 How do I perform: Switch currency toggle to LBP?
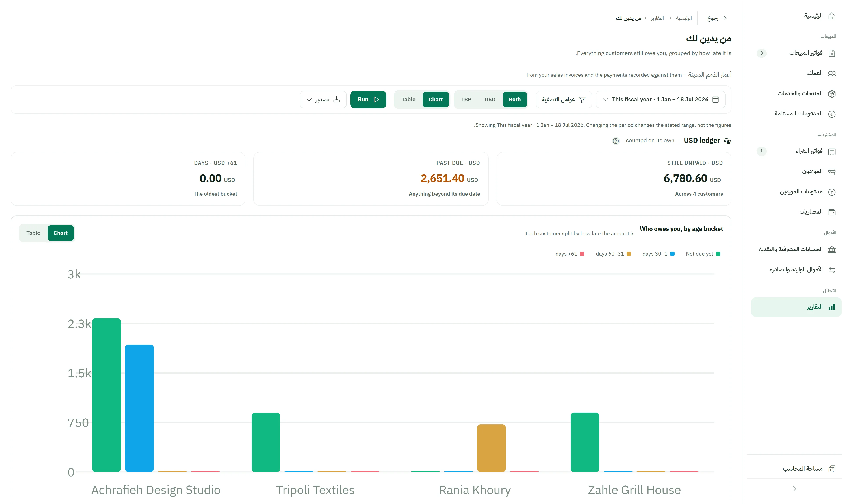[x=466, y=100]
